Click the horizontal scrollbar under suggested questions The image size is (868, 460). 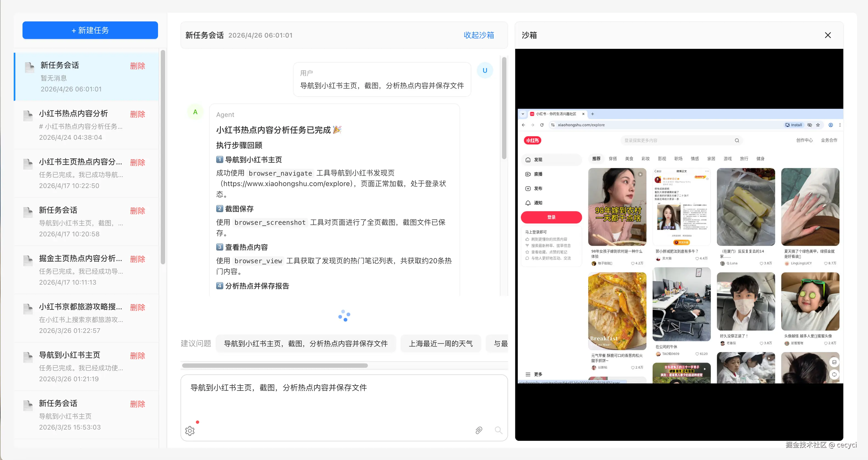275,366
